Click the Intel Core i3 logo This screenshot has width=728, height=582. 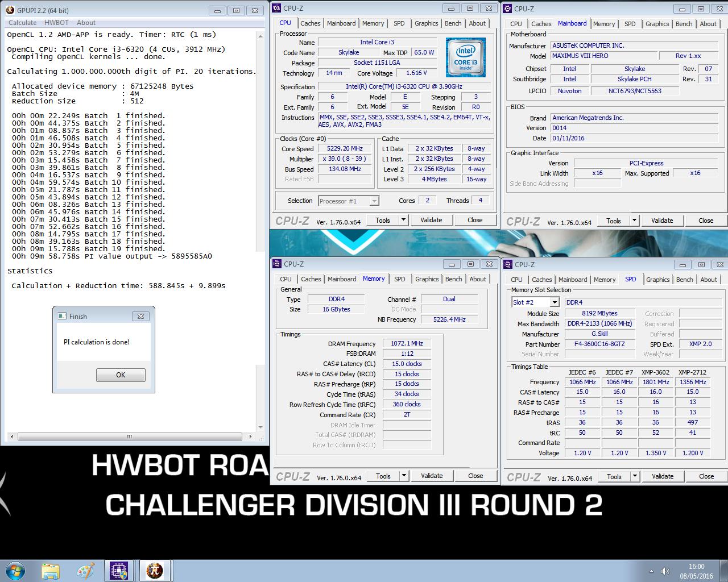point(465,57)
